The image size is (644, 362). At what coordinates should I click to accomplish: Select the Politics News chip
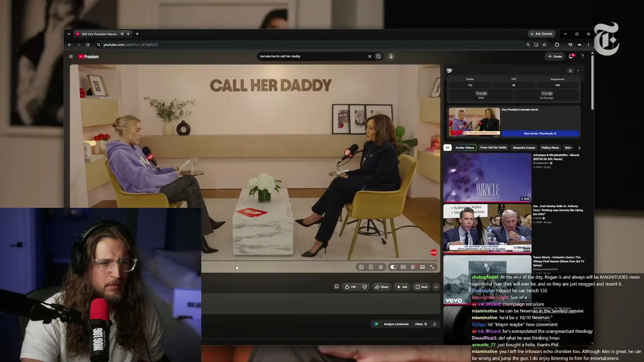point(550,148)
